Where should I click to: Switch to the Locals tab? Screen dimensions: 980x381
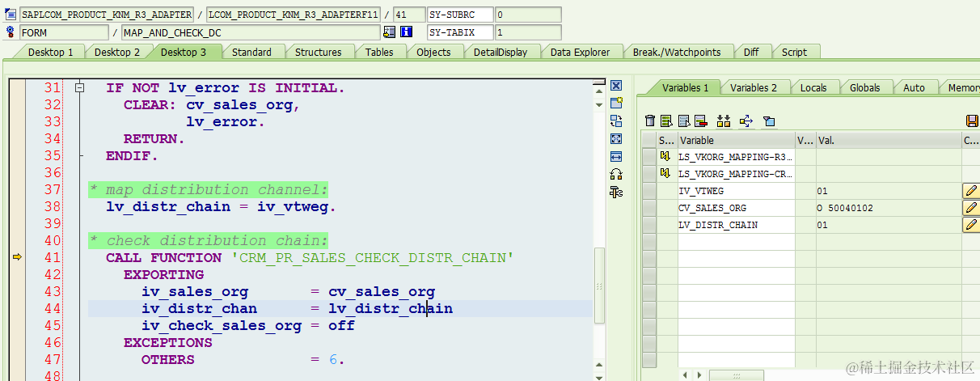pos(813,87)
